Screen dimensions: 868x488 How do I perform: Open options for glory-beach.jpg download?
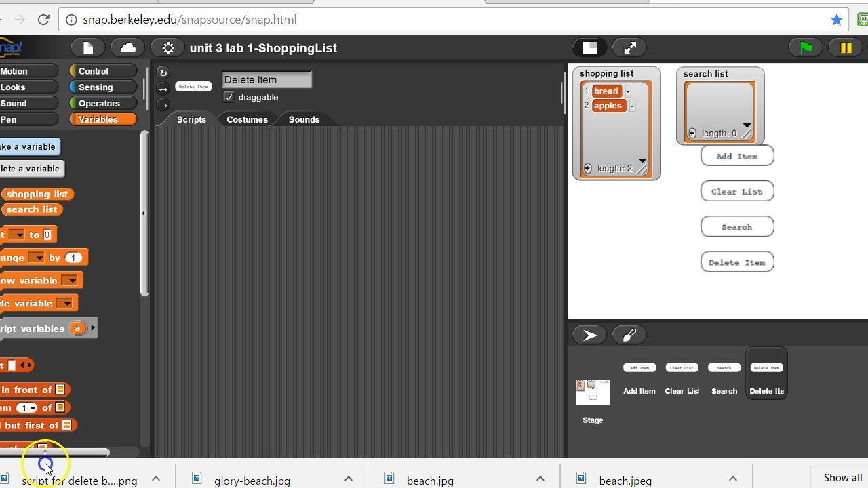click(349, 479)
